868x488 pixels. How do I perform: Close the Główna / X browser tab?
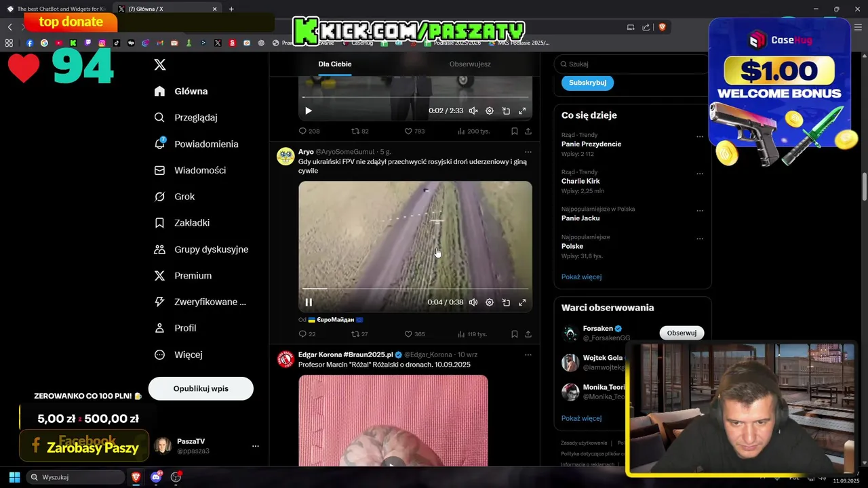coord(215,9)
